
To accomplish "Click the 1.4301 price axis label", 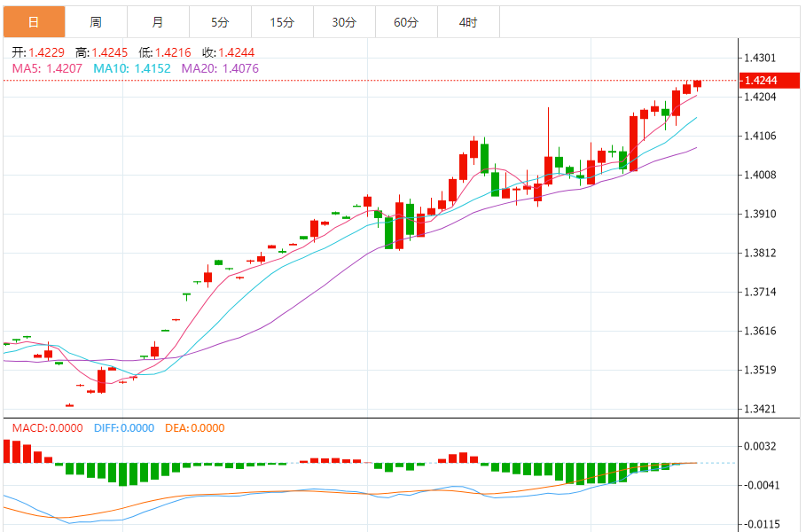I will (760, 59).
